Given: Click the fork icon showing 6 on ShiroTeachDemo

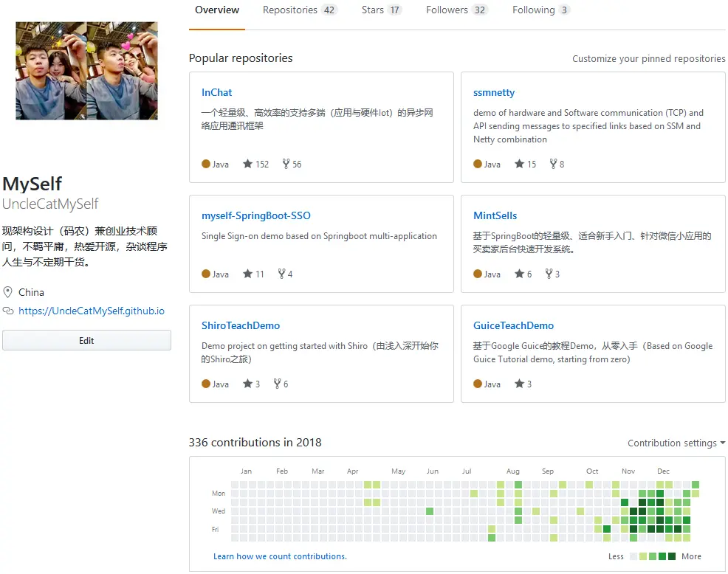Looking at the screenshot, I should (x=277, y=384).
